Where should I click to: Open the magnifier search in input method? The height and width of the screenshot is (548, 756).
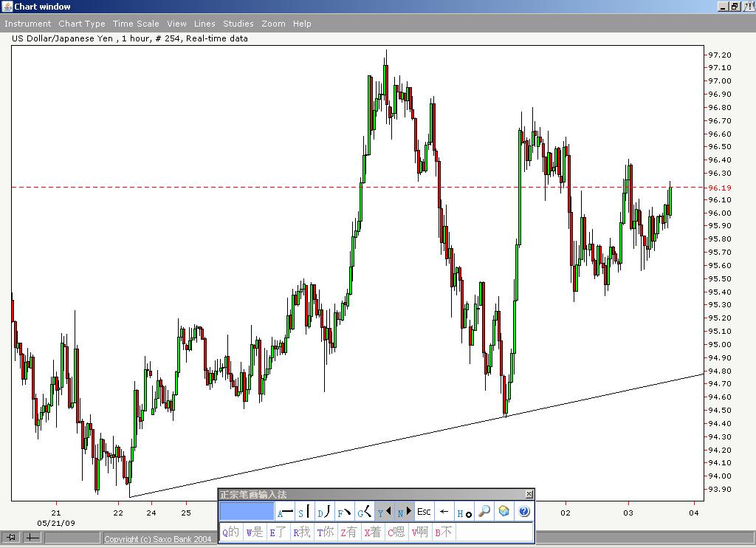tap(484, 511)
